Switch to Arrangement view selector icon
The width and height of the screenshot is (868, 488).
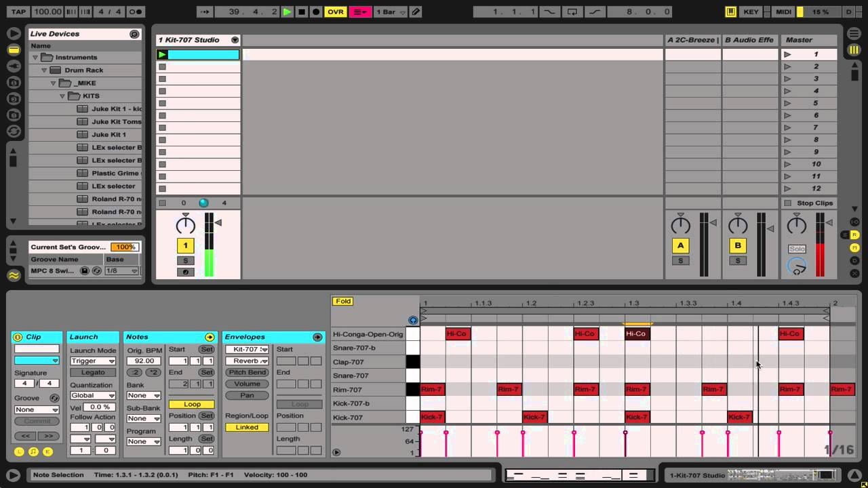[853, 33]
